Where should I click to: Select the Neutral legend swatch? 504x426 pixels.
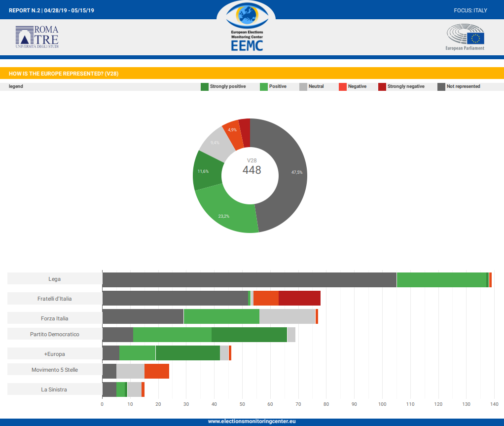click(303, 86)
